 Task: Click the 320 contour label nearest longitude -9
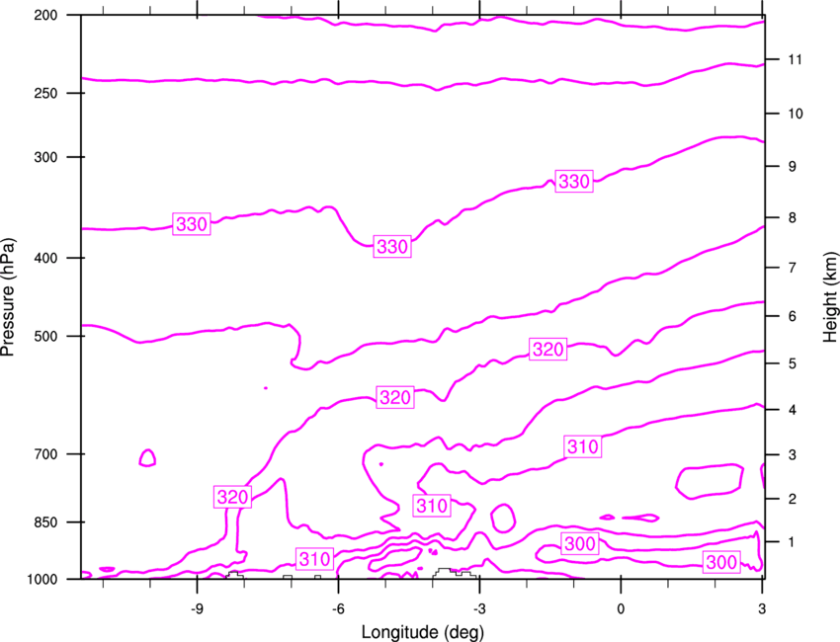click(x=232, y=498)
